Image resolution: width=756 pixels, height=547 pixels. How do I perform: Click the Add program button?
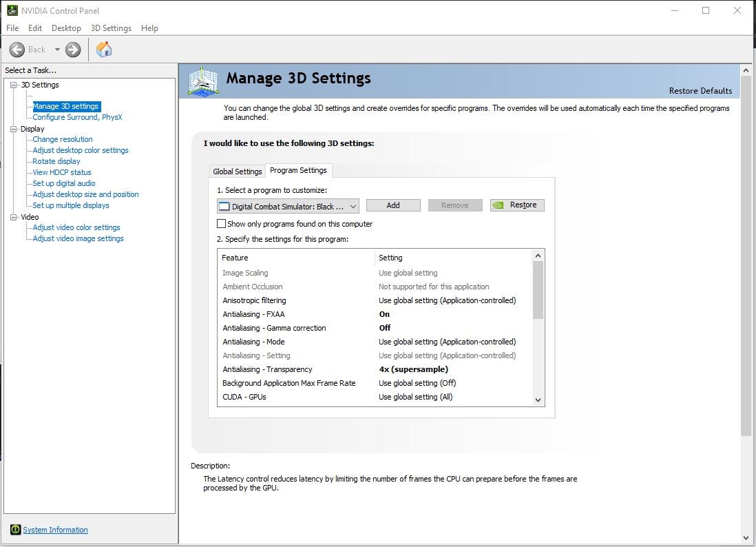(x=393, y=205)
